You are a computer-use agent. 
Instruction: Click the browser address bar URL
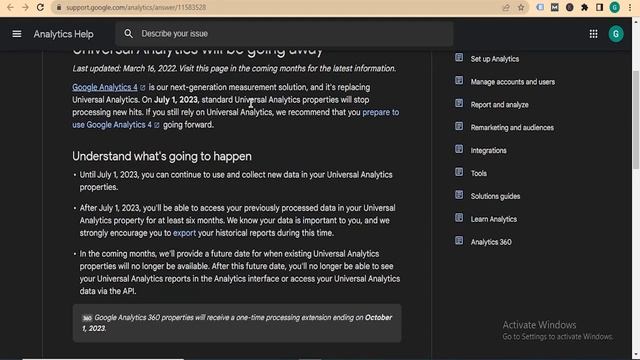tap(136, 7)
